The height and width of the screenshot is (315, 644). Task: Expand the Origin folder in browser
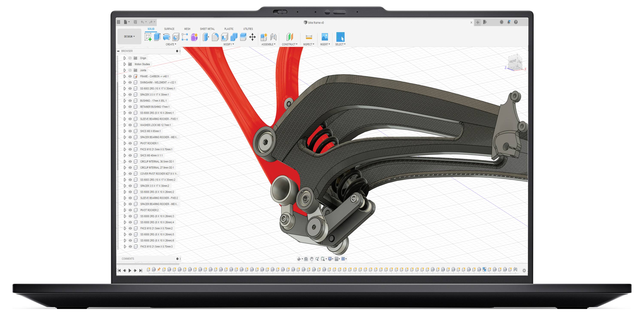(x=125, y=58)
